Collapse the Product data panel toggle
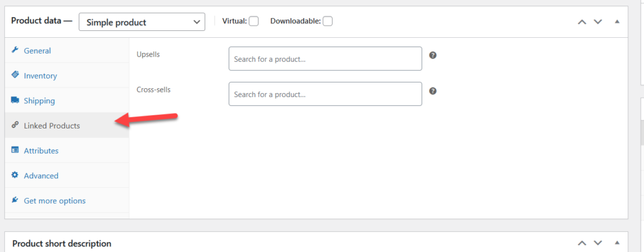This screenshot has height=252, width=644. [x=617, y=22]
